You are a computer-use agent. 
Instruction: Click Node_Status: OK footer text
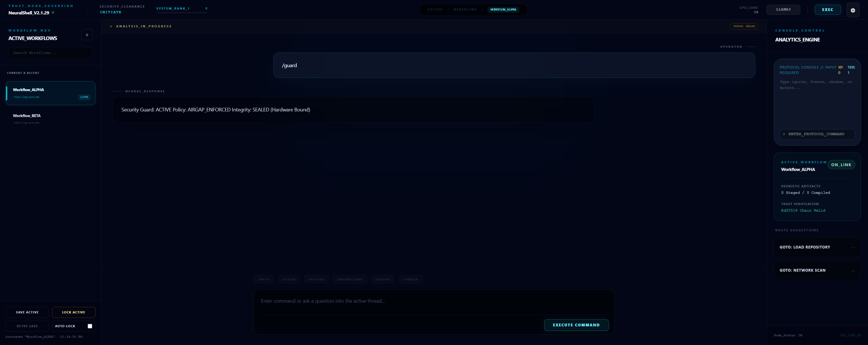click(788, 336)
